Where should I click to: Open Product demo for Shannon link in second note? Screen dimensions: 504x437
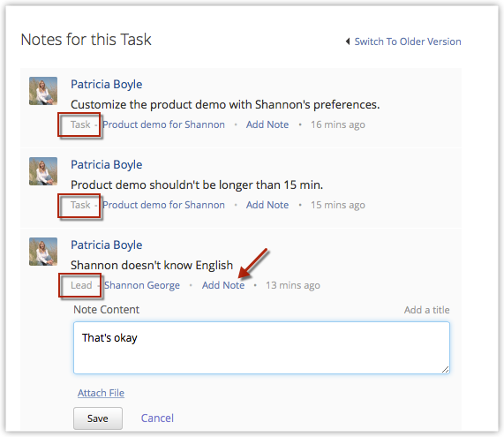coord(163,205)
